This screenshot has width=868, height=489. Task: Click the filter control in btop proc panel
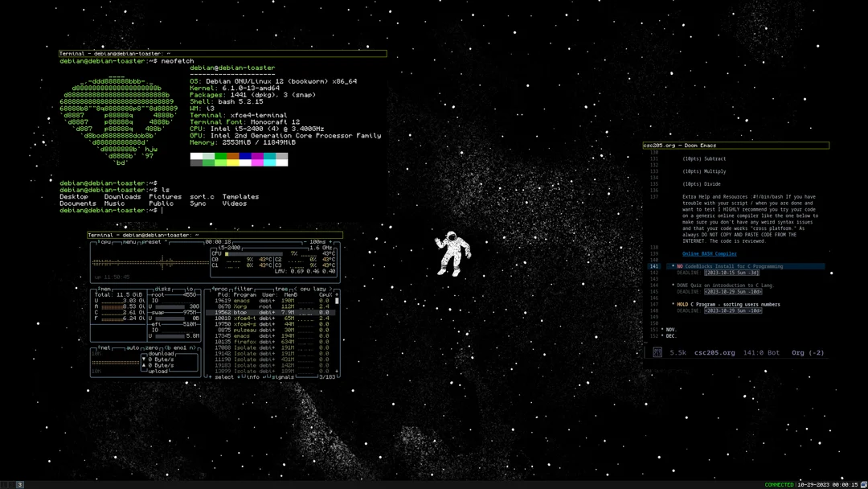click(x=244, y=289)
